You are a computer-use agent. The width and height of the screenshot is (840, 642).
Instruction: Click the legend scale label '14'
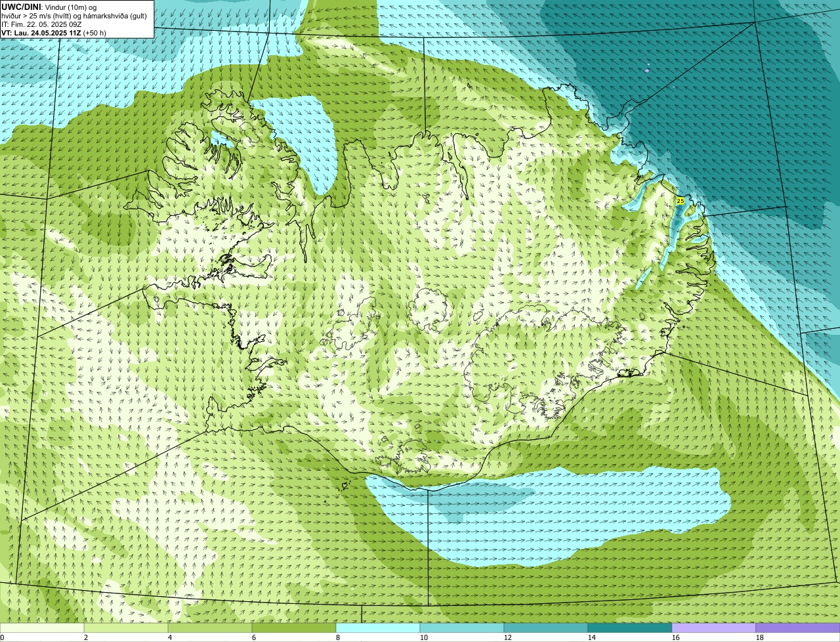point(592,637)
